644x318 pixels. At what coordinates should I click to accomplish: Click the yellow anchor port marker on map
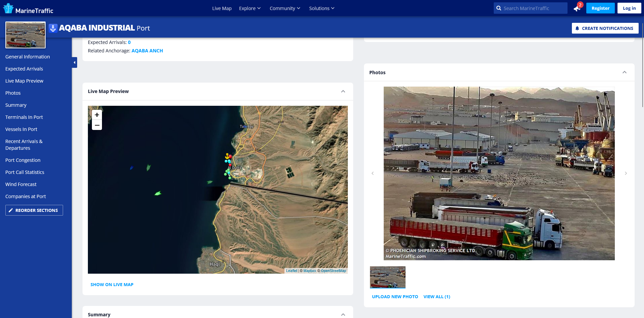click(x=227, y=156)
